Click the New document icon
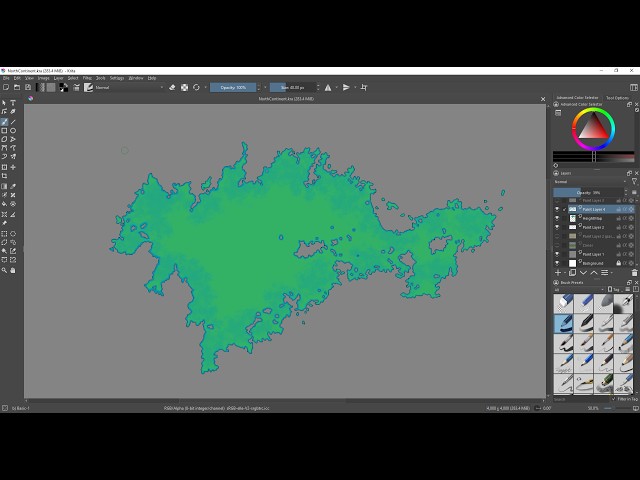Viewport: 640px width, 480px height. coord(6,87)
